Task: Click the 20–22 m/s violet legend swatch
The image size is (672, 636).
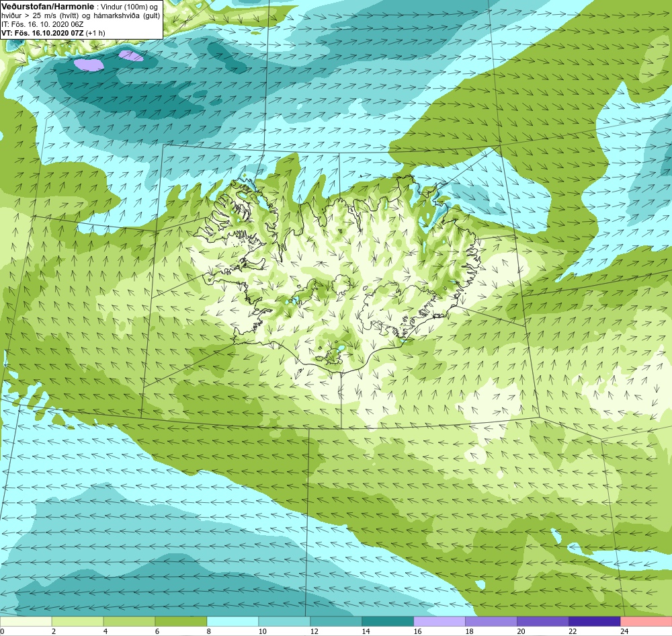Action: (x=542, y=621)
